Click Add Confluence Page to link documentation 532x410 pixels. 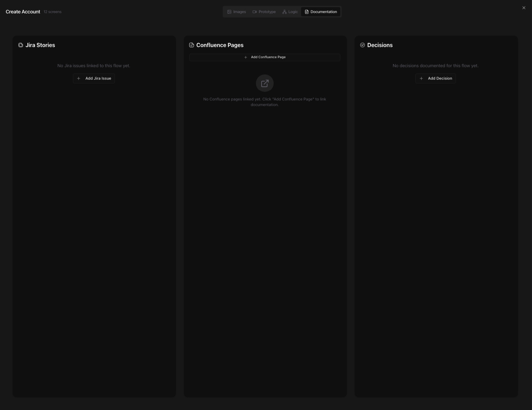point(265,57)
